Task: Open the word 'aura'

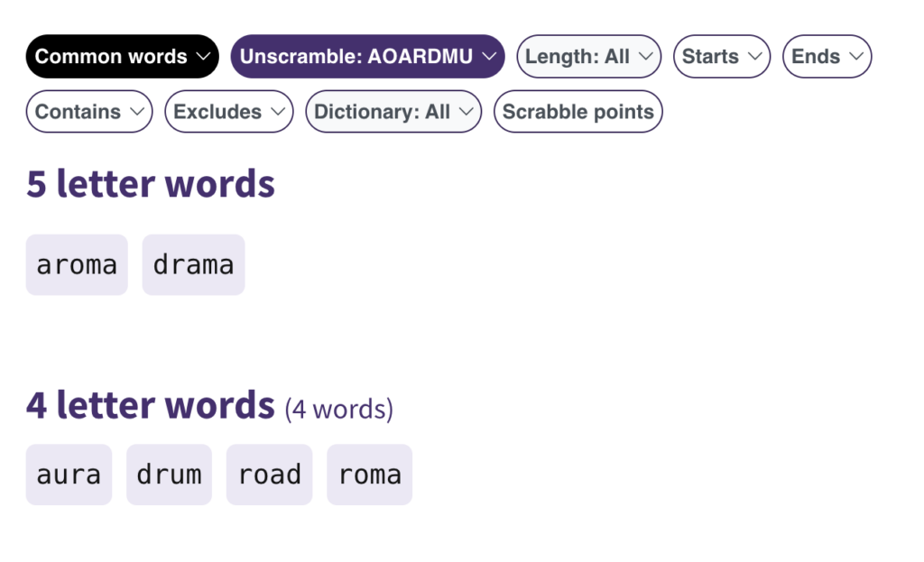Action: (69, 474)
